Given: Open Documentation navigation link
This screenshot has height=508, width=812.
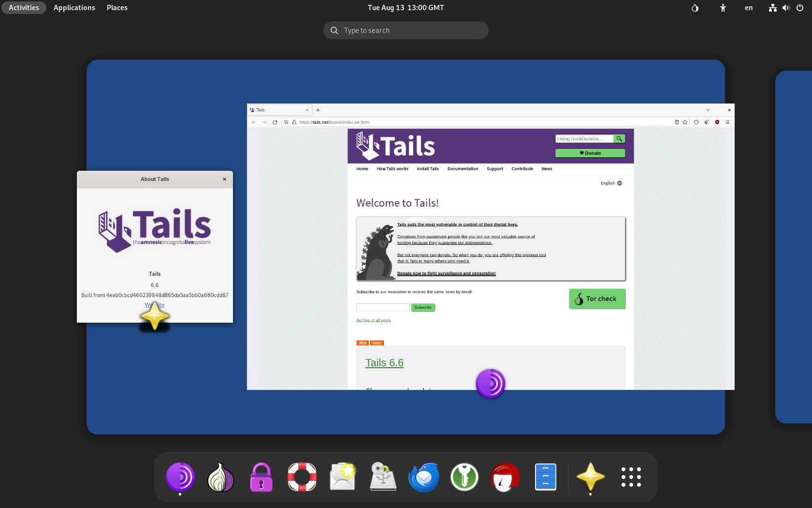Looking at the screenshot, I should pyautogui.click(x=463, y=169).
